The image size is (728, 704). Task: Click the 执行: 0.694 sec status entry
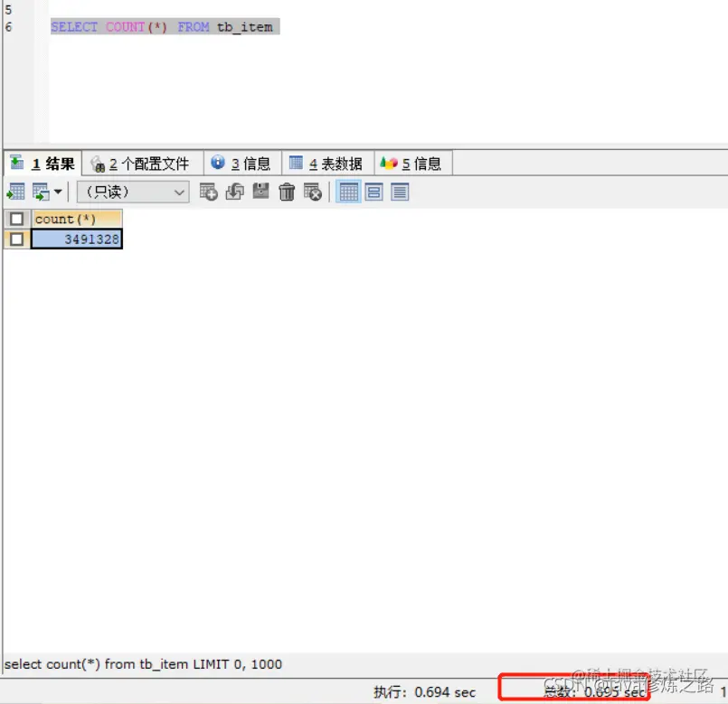424,692
